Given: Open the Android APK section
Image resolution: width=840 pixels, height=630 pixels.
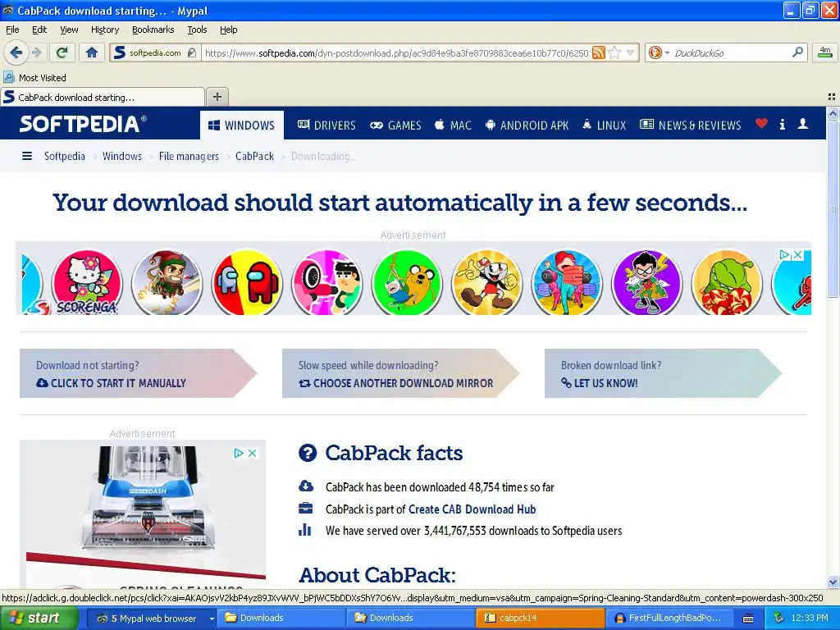Looking at the screenshot, I should point(527,126).
